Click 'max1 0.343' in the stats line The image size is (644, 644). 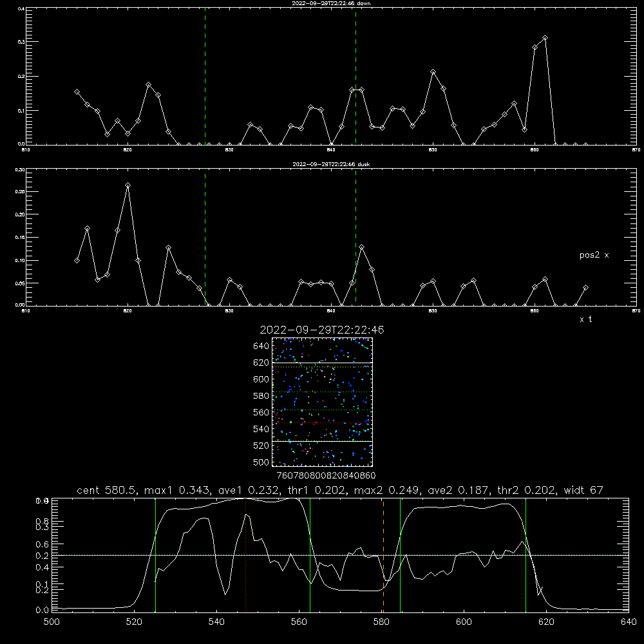click(178, 490)
